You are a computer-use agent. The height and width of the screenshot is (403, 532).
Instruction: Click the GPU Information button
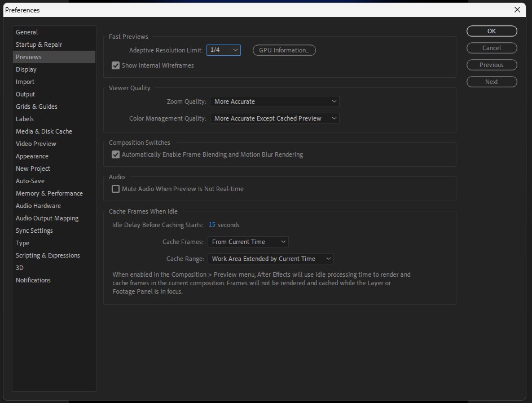tap(284, 50)
